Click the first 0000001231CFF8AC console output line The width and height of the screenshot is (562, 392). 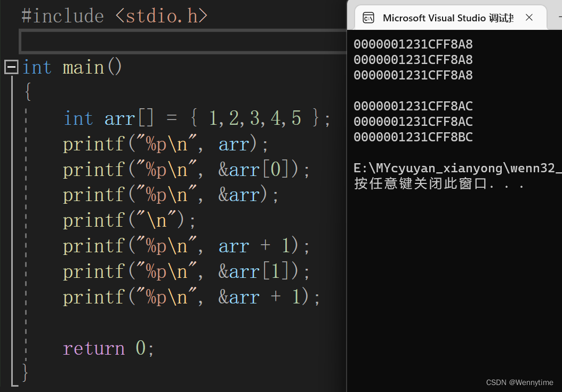(413, 106)
